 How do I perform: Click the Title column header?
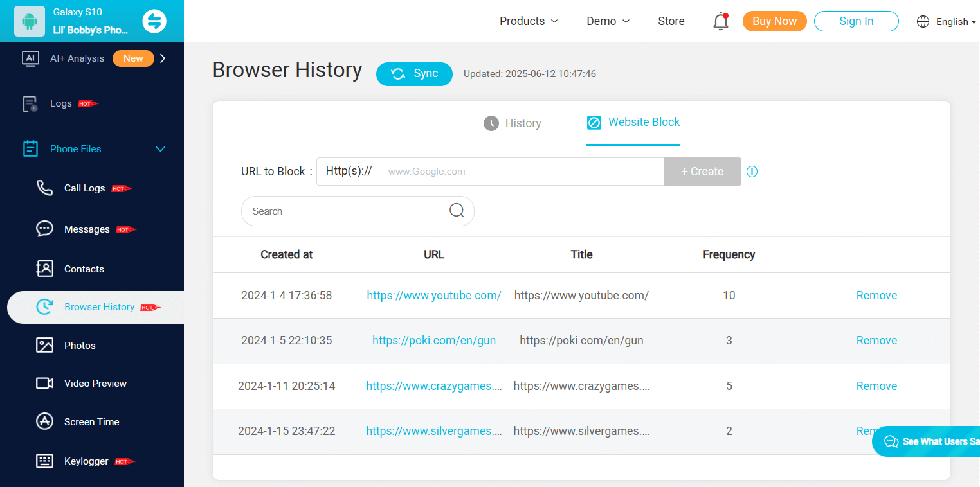581,254
